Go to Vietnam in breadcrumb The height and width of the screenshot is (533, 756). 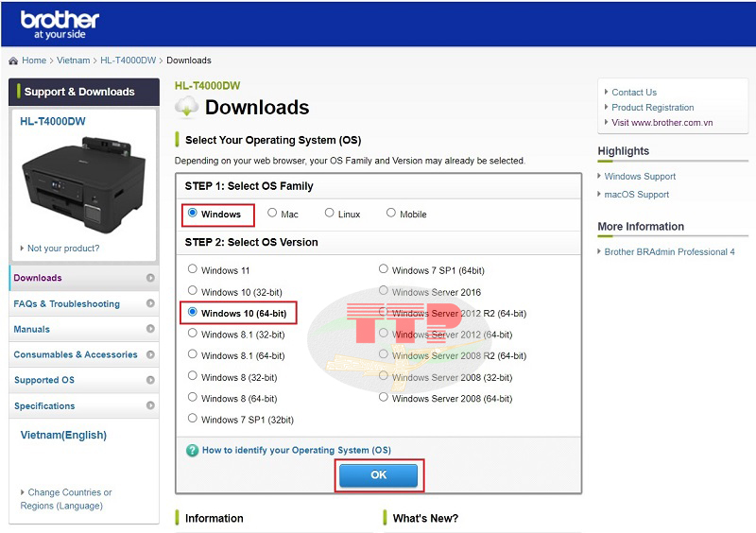[x=74, y=60]
